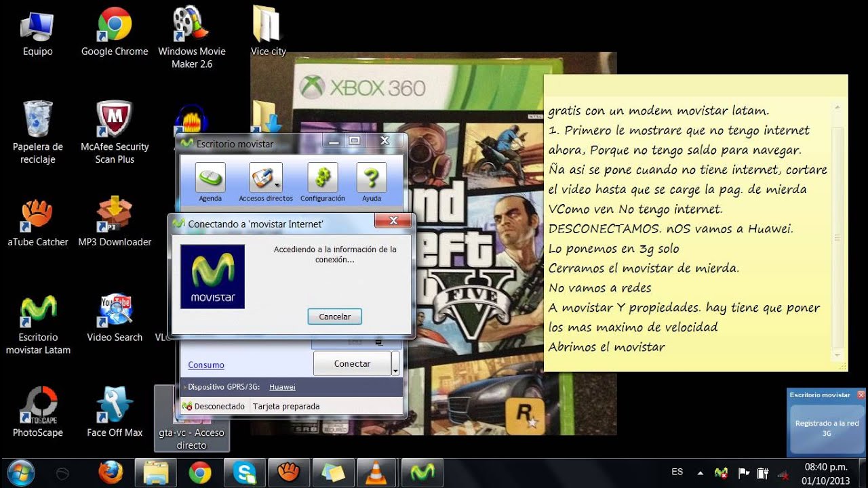
Task: Expand the Dispositivo GPRS/3G row
Action: tap(185, 387)
